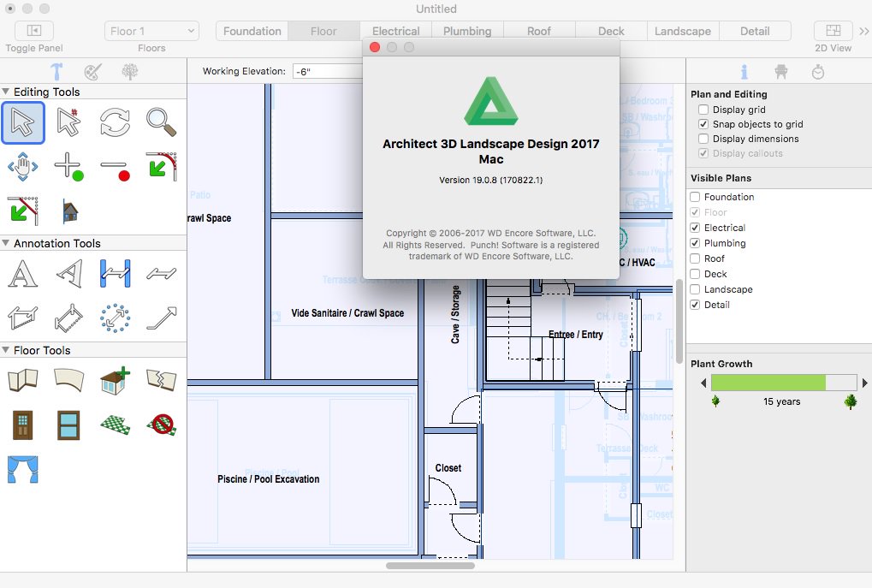Image resolution: width=872 pixels, height=588 pixels.
Task: Click the 2D View button
Action: tap(833, 31)
